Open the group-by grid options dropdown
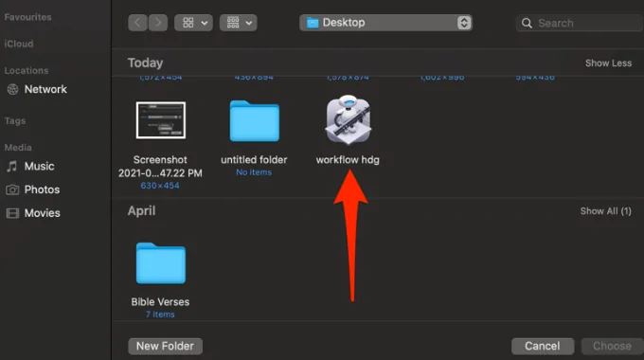 [x=239, y=23]
